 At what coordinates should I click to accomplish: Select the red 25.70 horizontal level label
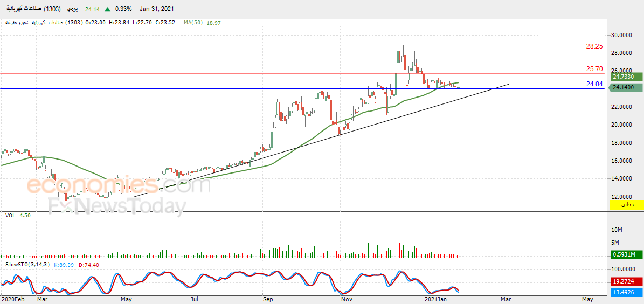click(x=594, y=68)
